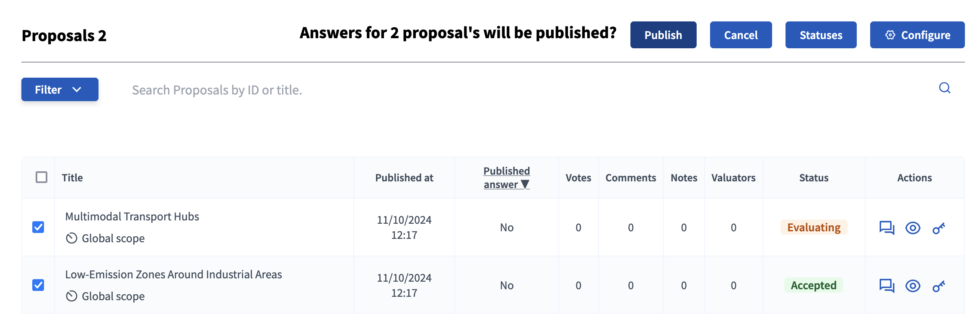Click the Publish button
Image resolution: width=980 pixels, height=314 pixels.
[x=663, y=35]
